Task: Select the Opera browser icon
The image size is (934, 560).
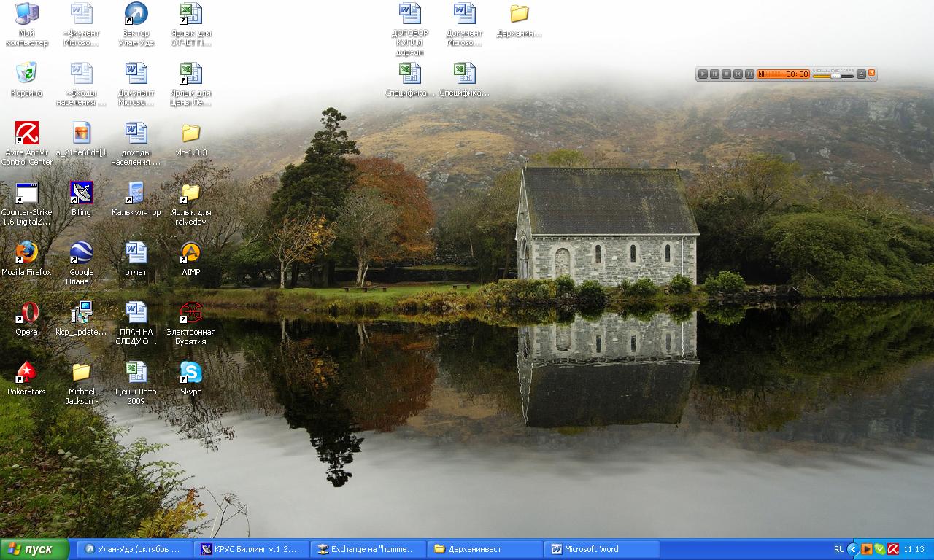Action: click(x=27, y=313)
